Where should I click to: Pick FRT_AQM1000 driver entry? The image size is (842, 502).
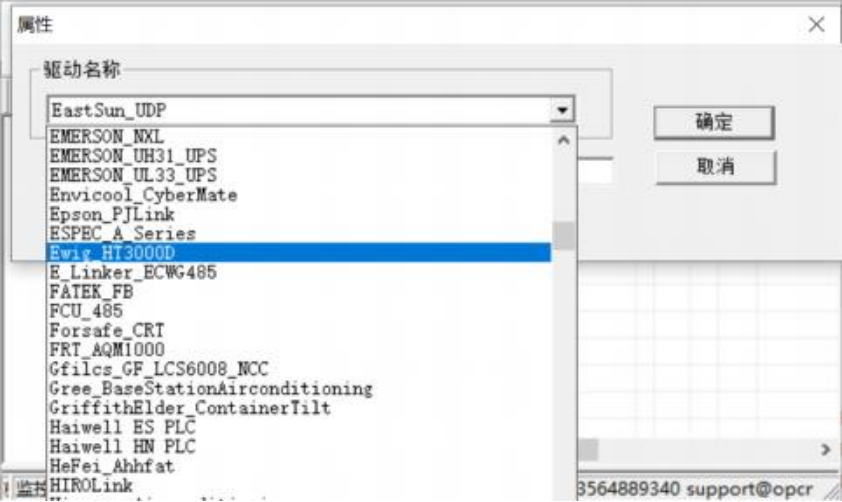(x=299, y=349)
